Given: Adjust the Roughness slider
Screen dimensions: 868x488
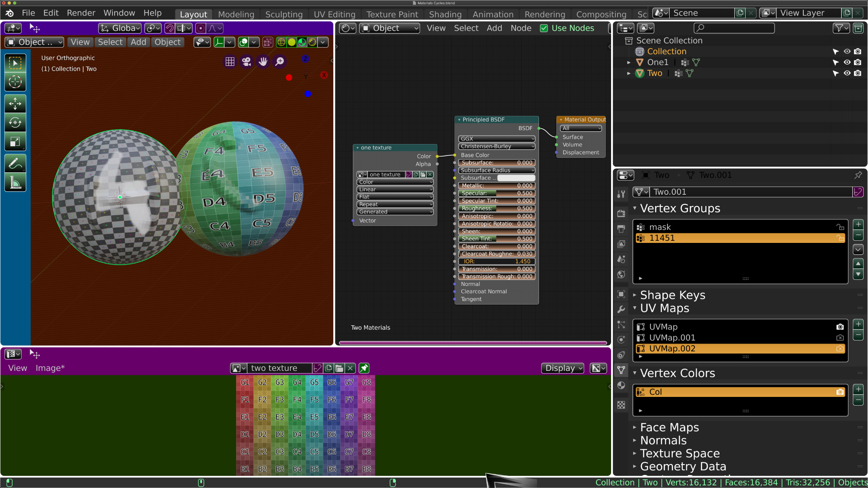Looking at the screenshot, I should click(x=496, y=209).
